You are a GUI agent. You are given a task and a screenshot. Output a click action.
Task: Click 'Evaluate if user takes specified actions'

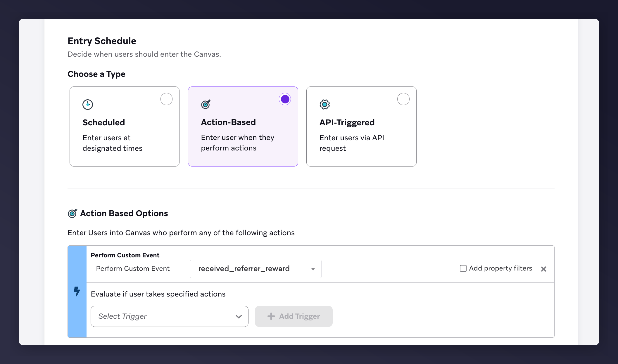[158, 294]
